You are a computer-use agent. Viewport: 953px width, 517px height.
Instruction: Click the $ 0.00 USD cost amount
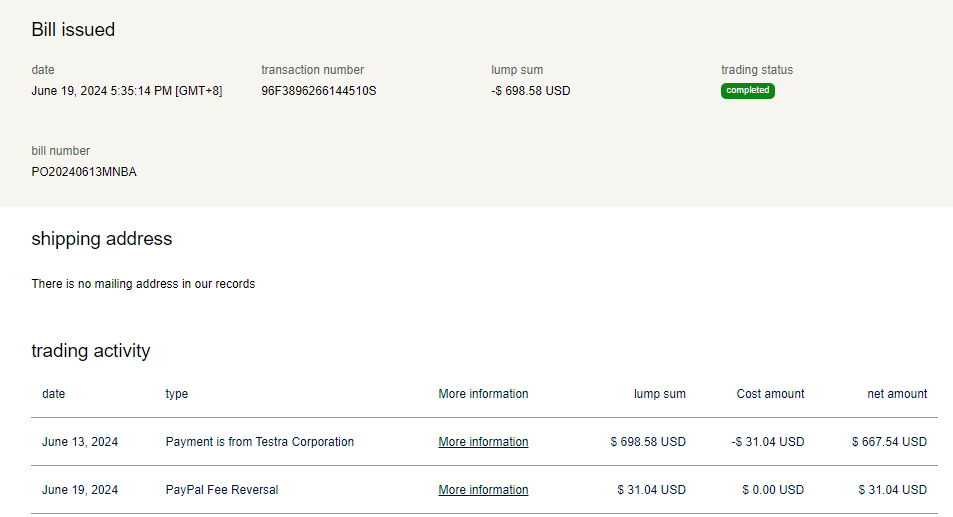[x=772, y=490]
